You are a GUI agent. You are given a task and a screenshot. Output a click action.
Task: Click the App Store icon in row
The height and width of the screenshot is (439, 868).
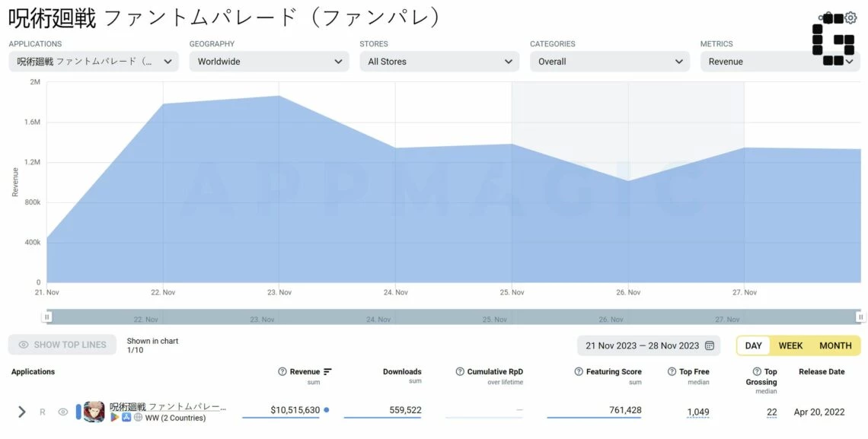[x=126, y=418]
